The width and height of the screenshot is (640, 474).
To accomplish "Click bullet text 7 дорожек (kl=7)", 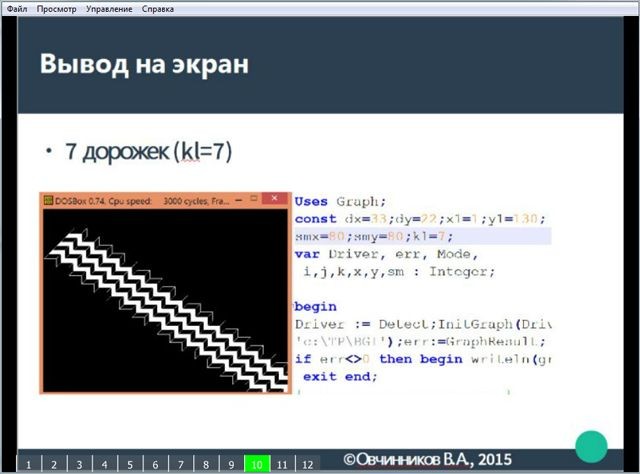I will click(x=148, y=151).
